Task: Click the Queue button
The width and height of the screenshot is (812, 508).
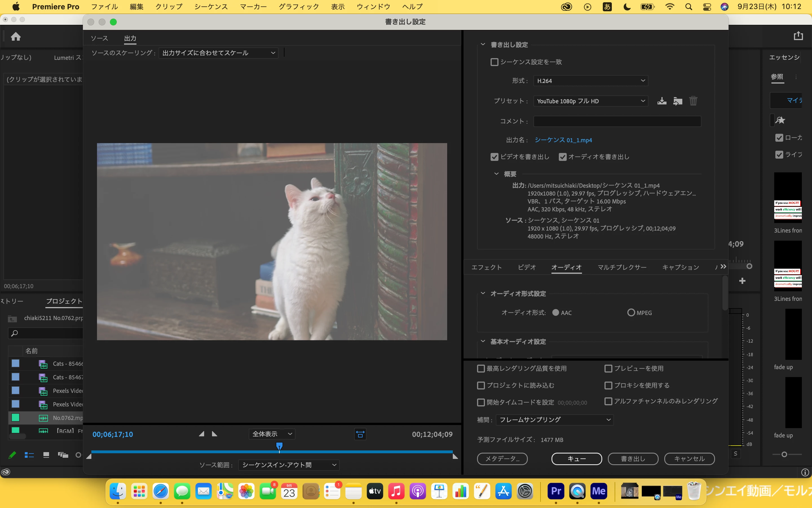Action: click(577, 459)
